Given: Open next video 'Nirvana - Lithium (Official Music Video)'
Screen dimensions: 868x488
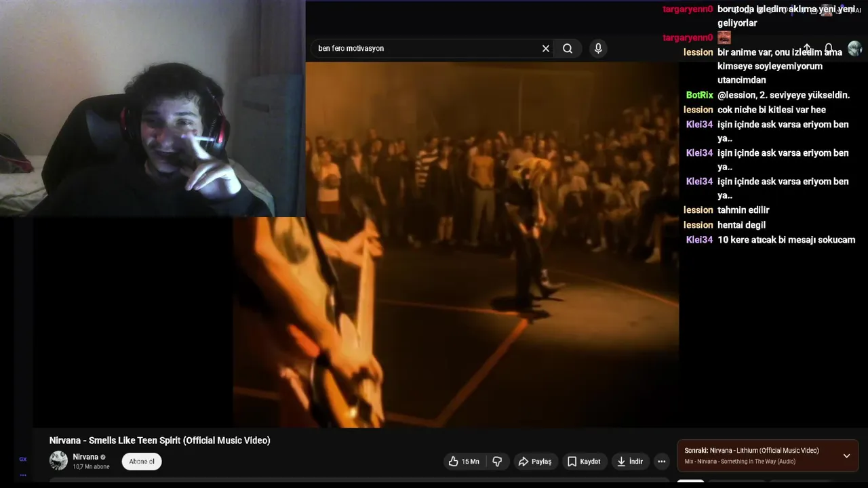Looking at the screenshot, I should [x=751, y=451].
